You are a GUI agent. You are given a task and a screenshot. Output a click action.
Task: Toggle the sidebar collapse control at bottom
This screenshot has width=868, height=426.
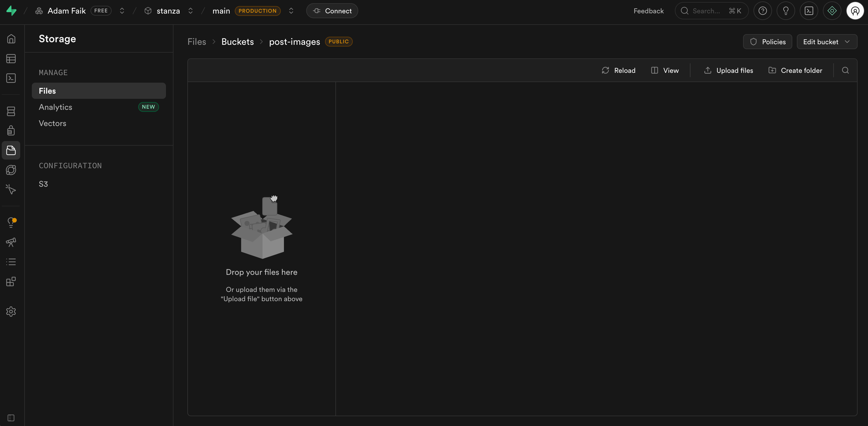point(11,418)
